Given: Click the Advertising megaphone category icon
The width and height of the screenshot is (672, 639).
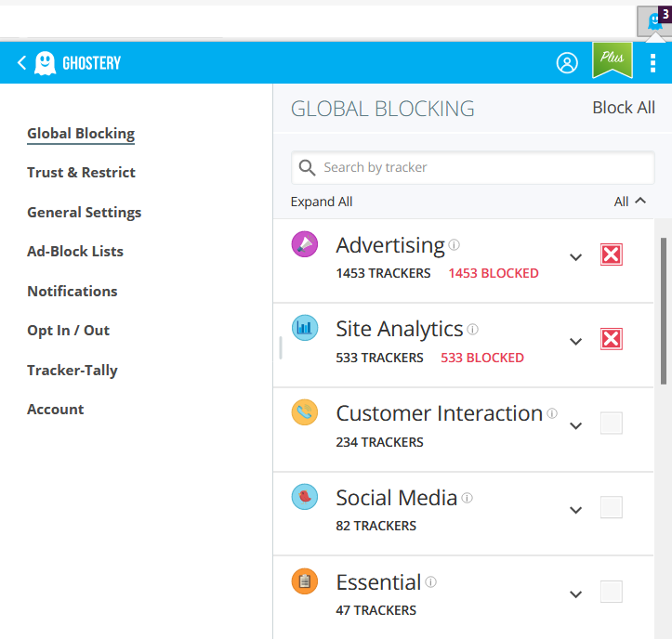Looking at the screenshot, I should (304, 244).
